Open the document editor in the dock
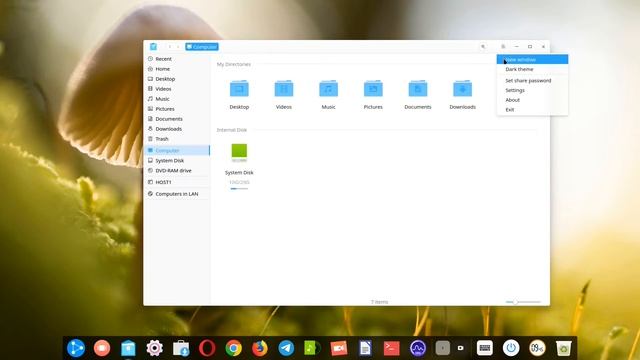The height and width of the screenshot is (360, 640). [x=365, y=348]
